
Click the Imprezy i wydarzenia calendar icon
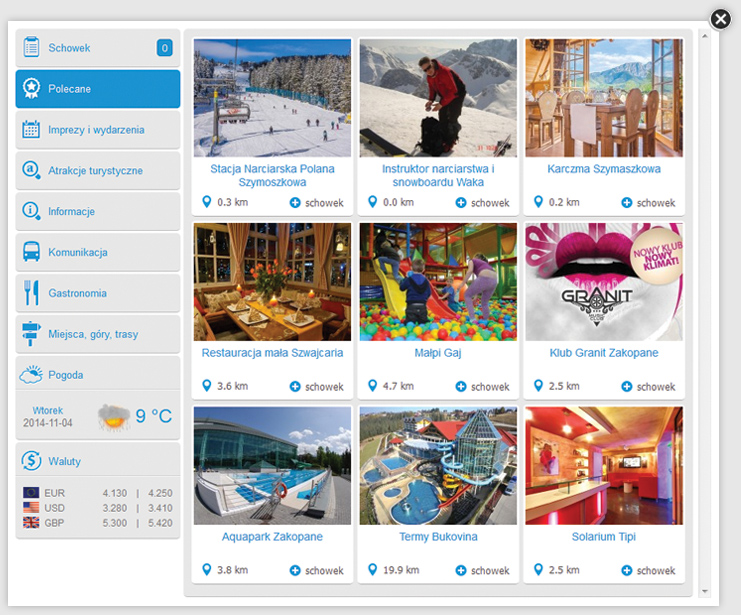pos(31,130)
